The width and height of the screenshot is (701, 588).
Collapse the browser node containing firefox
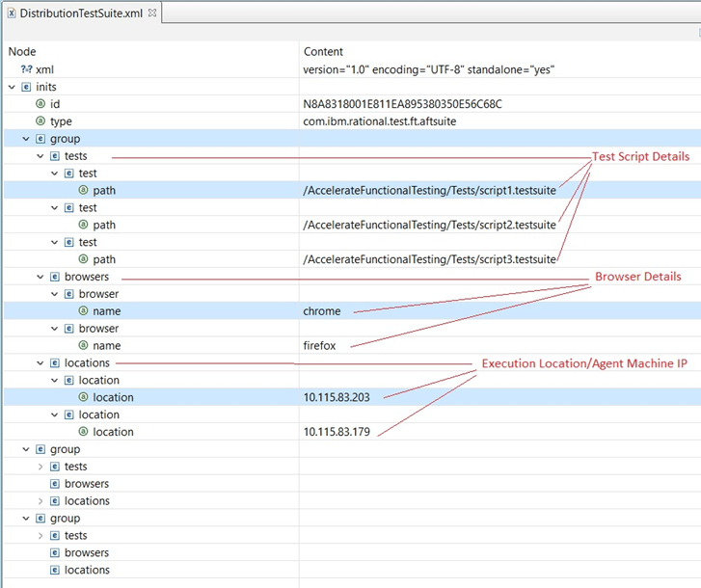click(x=55, y=329)
